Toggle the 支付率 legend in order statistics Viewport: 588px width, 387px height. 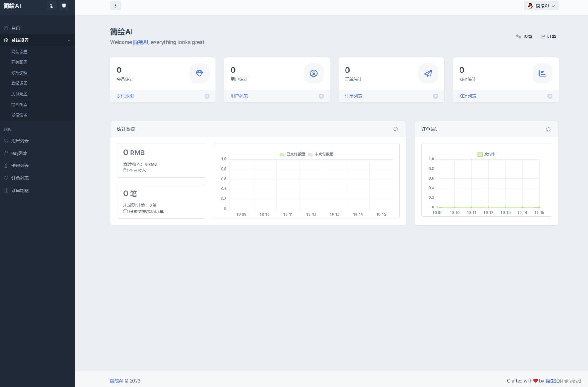[x=487, y=154]
